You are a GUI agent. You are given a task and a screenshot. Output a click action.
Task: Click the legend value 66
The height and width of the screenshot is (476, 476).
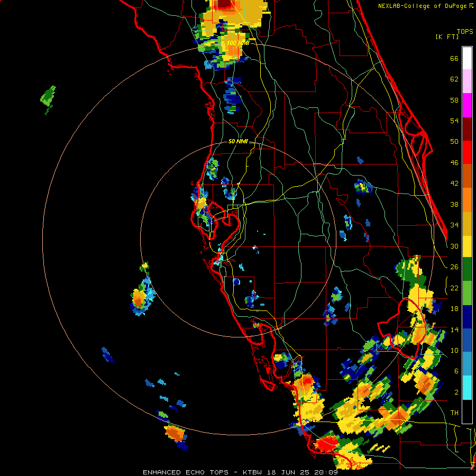(x=454, y=58)
